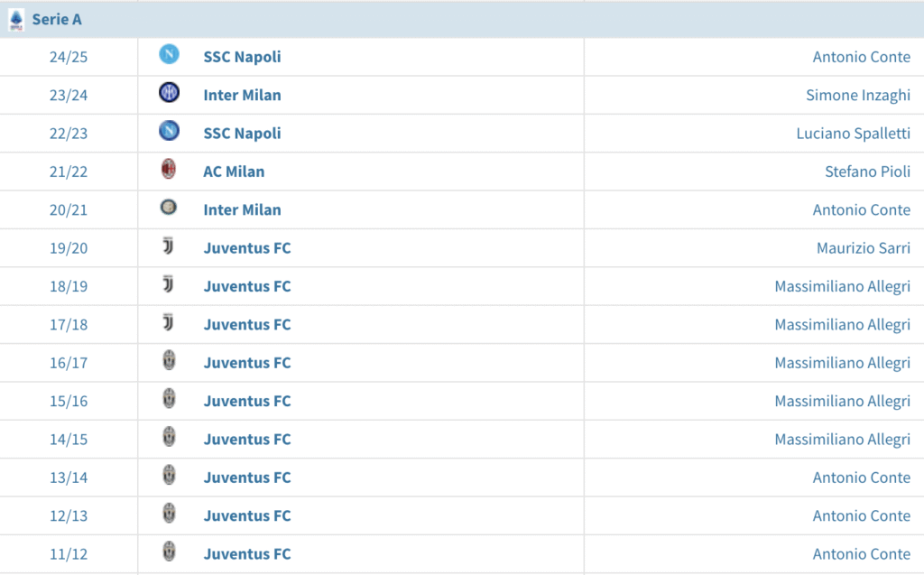Open Juventus FC link in 12/13 row

247,516
